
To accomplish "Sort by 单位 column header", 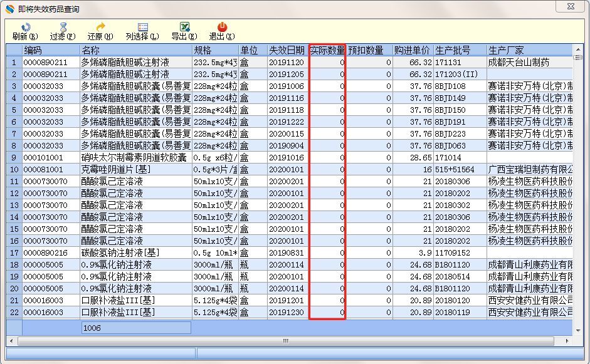I will pyautogui.click(x=253, y=50).
